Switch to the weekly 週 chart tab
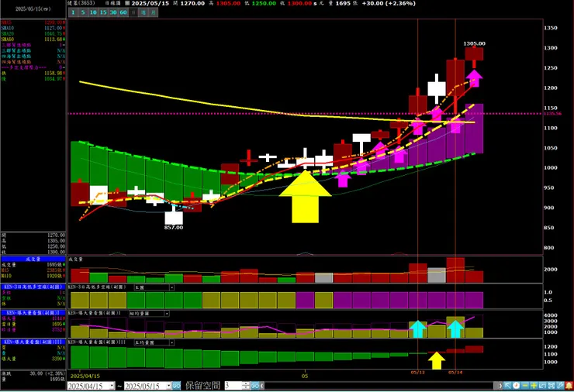Image resolution: width=574 pixels, height=392 pixels. click(x=143, y=12)
